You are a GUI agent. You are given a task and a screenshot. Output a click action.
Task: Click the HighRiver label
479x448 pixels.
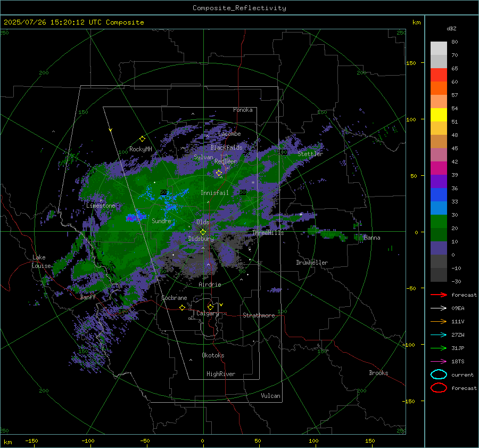coord(221,374)
